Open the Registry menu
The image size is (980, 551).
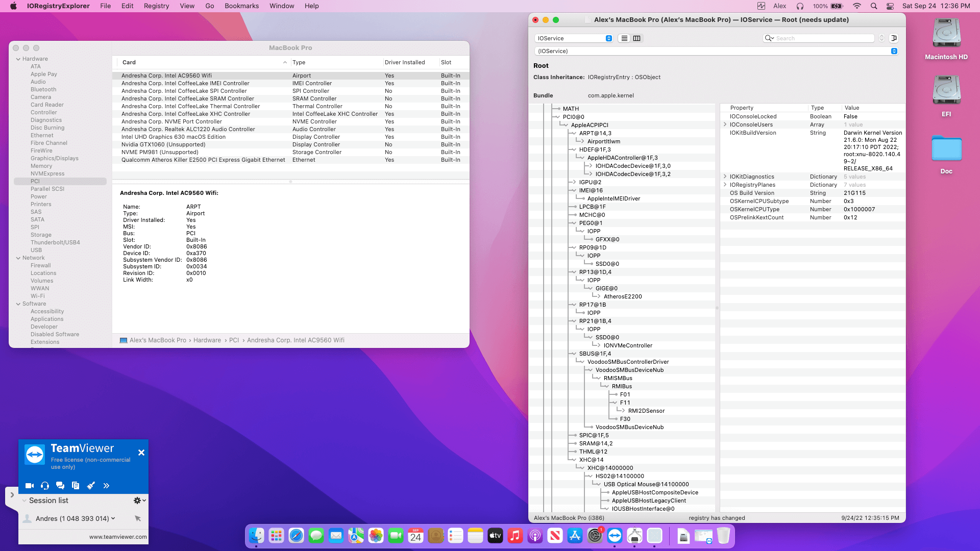point(156,6)
